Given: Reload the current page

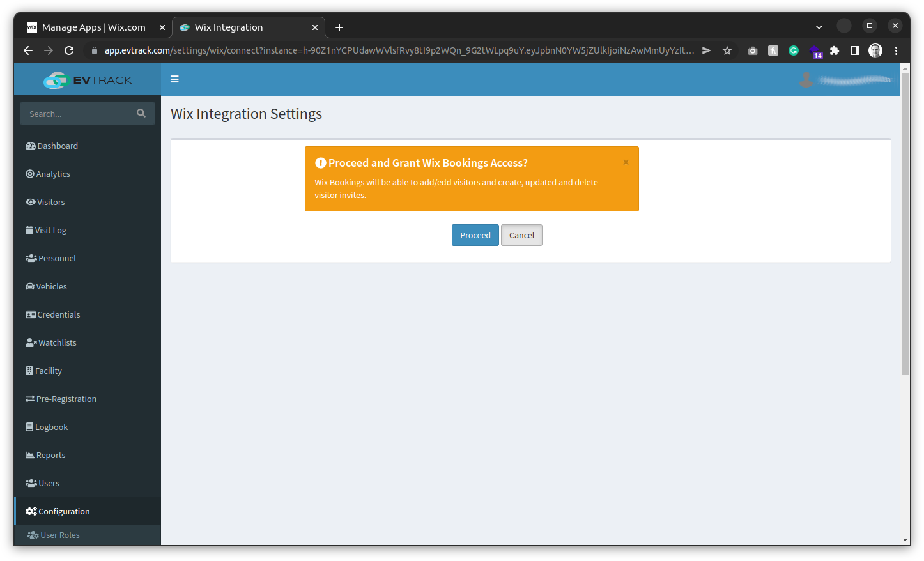Looking at the screenshot, I should coord(69,50).
